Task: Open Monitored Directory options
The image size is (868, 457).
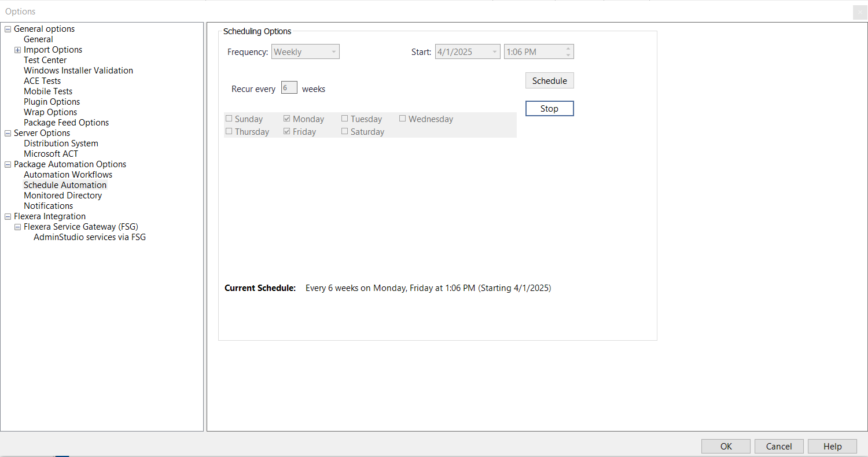Action: [x=62, y=196]
